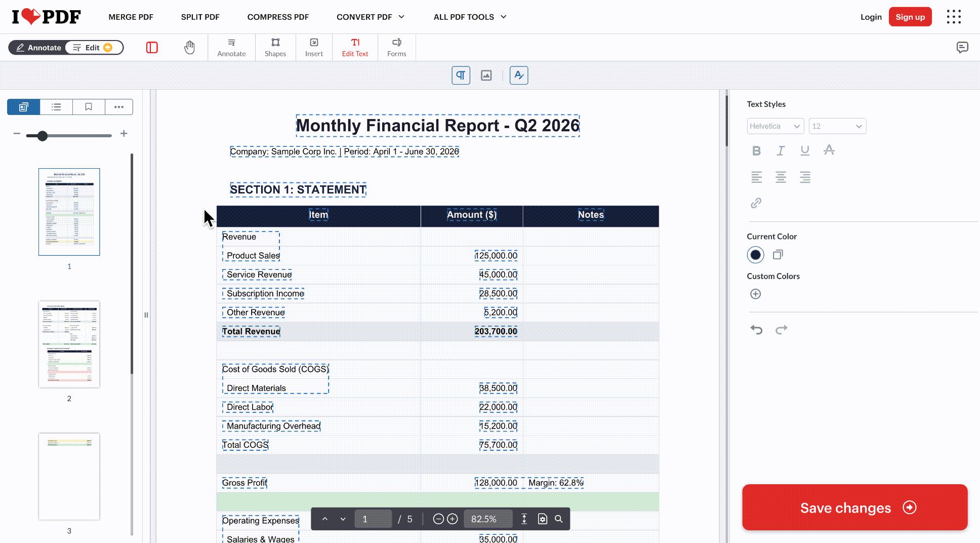Open page settings icon in bottom bar

543,519
